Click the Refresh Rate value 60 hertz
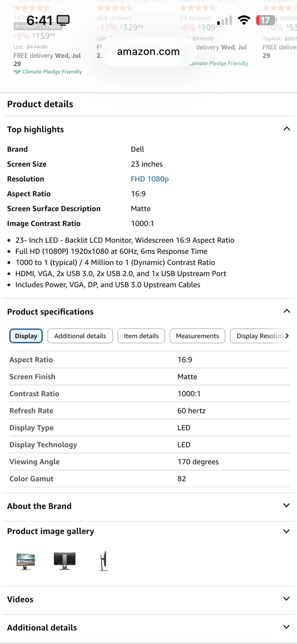The height and width of the screenshot is (644, 297). click(x=191, y=411)
